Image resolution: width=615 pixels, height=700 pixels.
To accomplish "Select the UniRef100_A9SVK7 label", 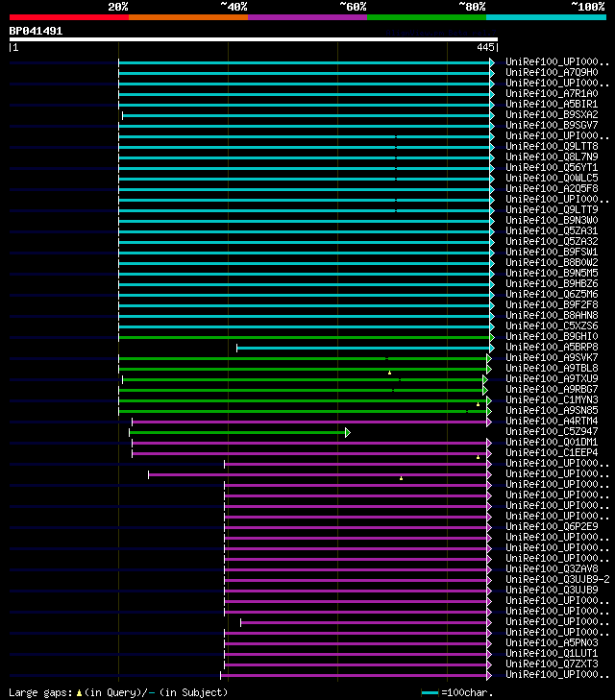I will click(x=552, y=357).
